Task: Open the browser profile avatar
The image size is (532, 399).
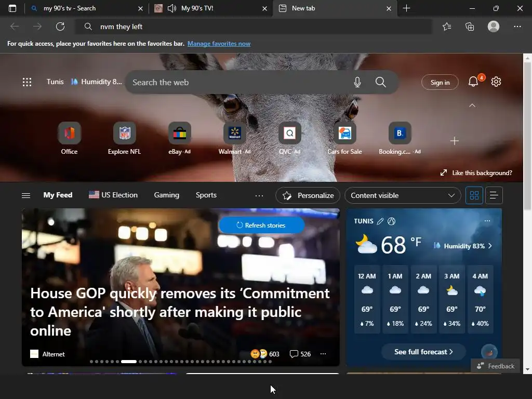Action: (x=494, y=26)
